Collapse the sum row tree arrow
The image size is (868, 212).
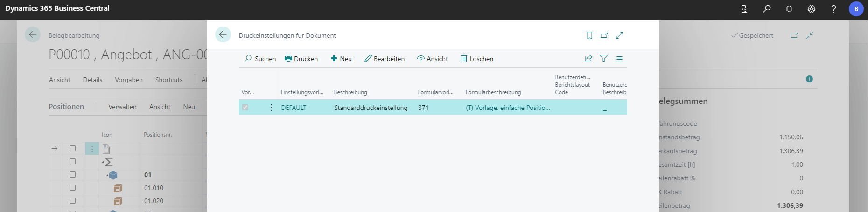point(103,162)
